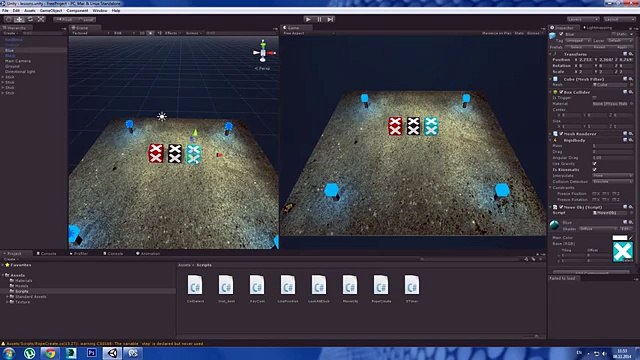Click the Step frame button
The width and height of the screenshot is (640, 360).
(331, 19)
